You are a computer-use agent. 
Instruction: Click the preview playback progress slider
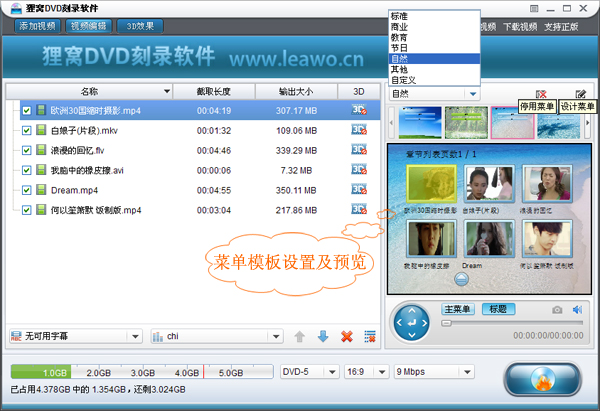point(512,323)
